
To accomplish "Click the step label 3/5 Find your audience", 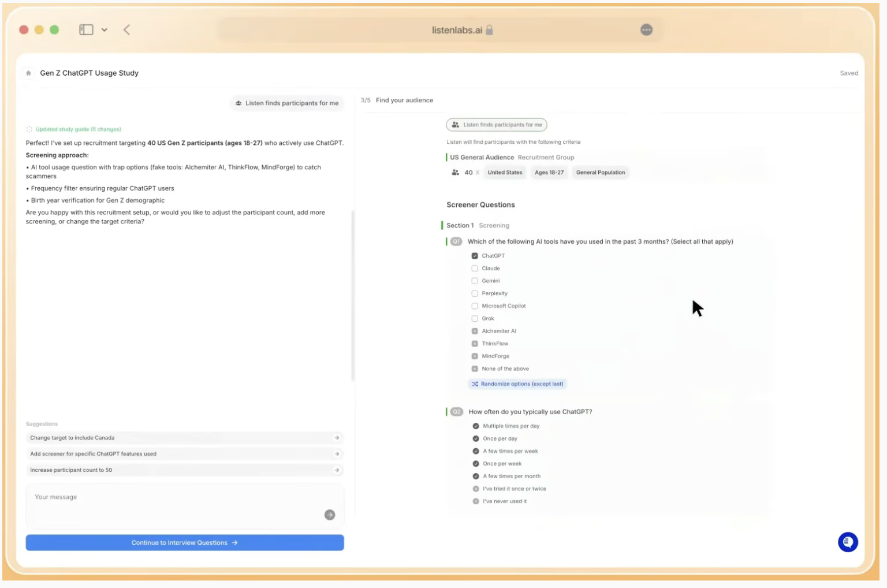I will click(x=397, y=101).
